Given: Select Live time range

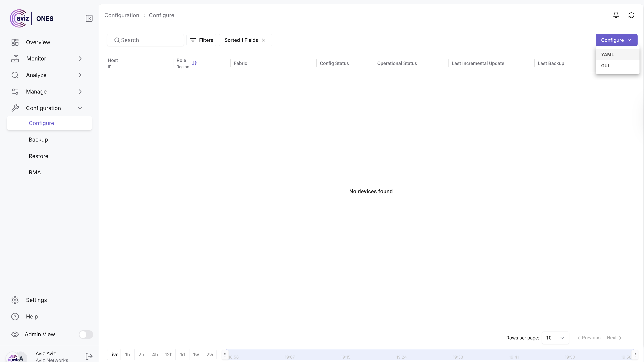Looking at the screenshot, I should [114, 354].
